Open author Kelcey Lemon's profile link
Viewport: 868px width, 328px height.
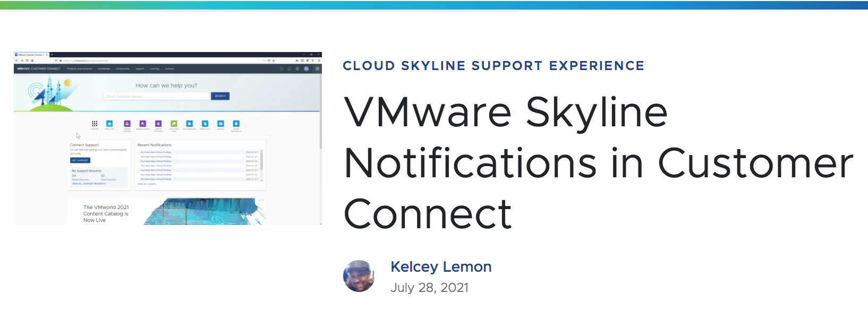441,266
